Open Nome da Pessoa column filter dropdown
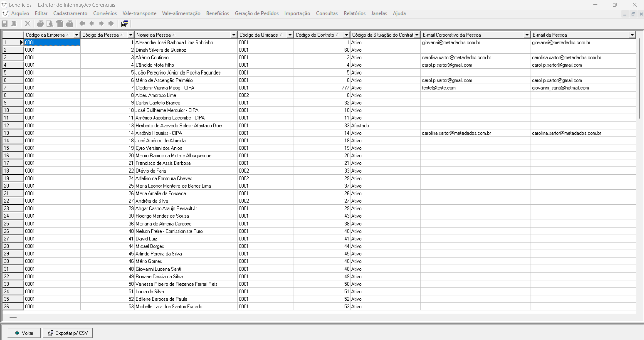The width and height of the screenshot is (644, 340). click(234, 35)
